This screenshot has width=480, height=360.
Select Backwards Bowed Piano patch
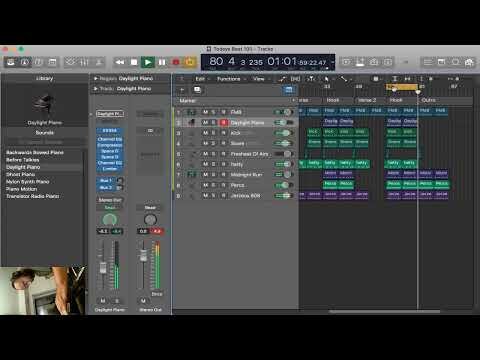35,152
